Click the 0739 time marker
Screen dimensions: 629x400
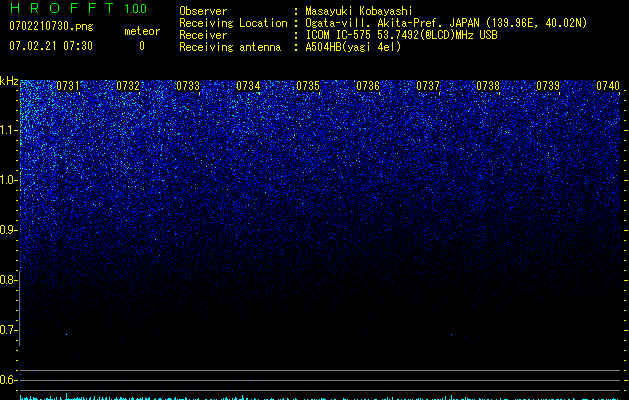[x=548, y=86]
